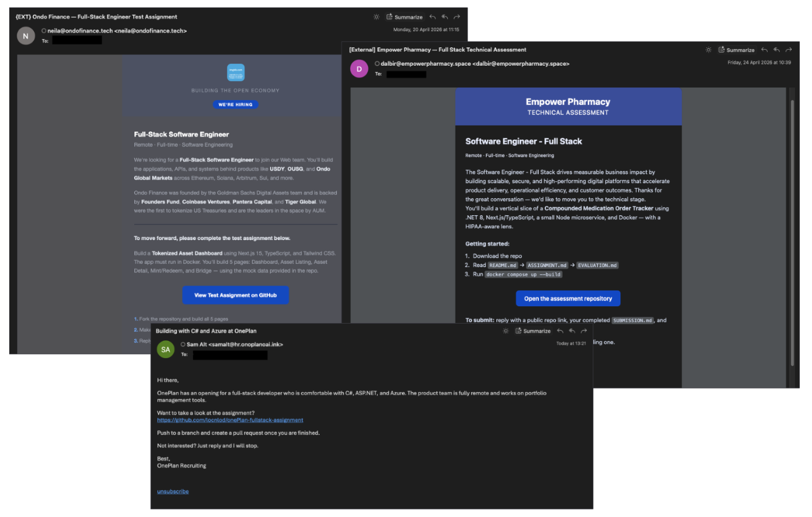Viewport: 812px width, 517px height.
Task: Click the 'Getting started:' heading
Action: 487,244
